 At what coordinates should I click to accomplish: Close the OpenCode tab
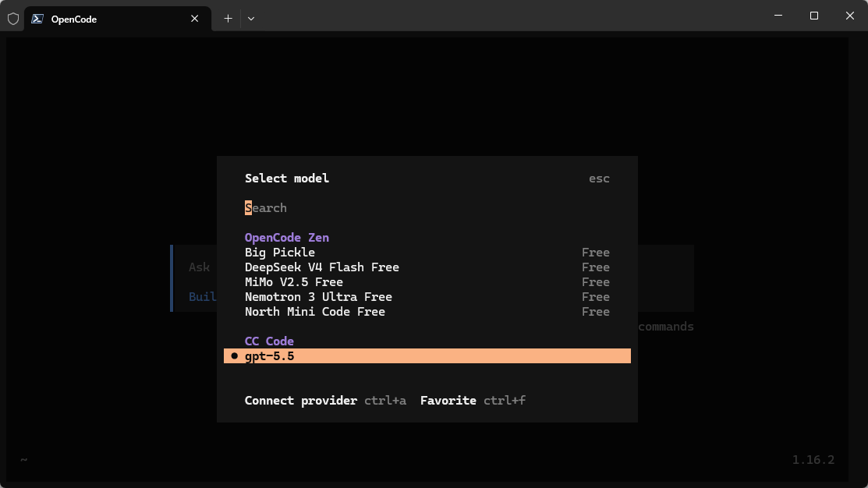[194, 19]
